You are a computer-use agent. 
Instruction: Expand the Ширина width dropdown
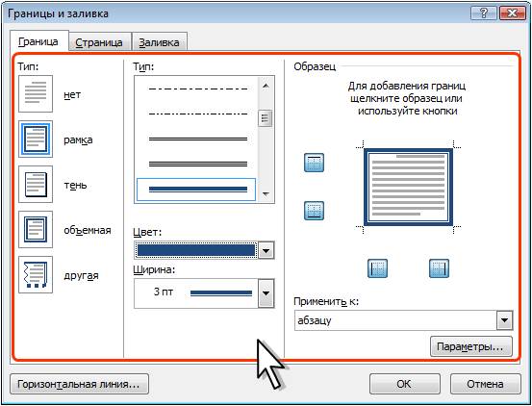pos(266,293)
